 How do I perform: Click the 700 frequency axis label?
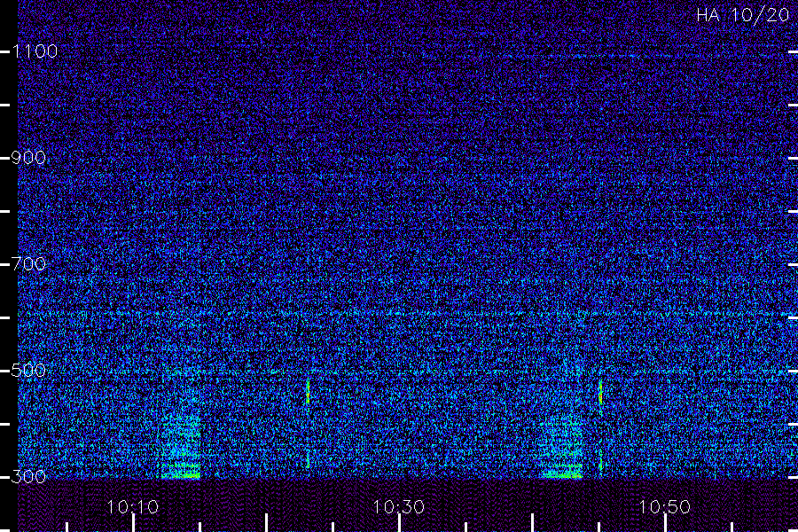coord(28,264)
